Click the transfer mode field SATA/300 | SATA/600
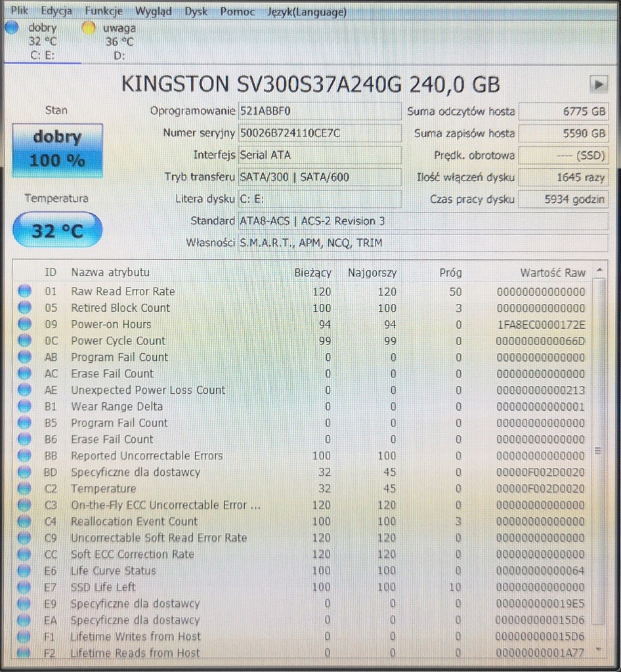 [319, 177]
